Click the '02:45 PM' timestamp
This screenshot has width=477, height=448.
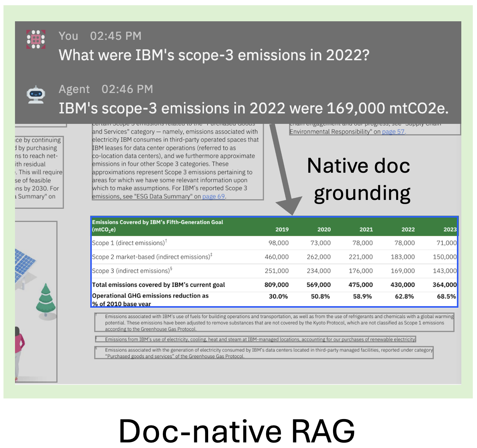[116, 36]
